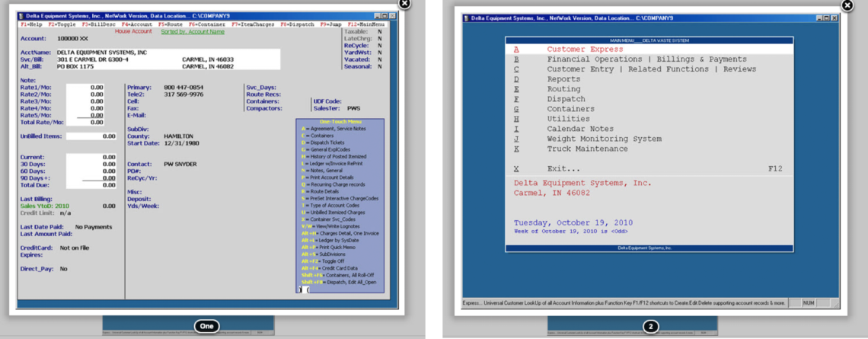The width and height of the screenshot is (868, 339).
Task: Open Customer Express menu entry
Action: [x=585, y=50]
